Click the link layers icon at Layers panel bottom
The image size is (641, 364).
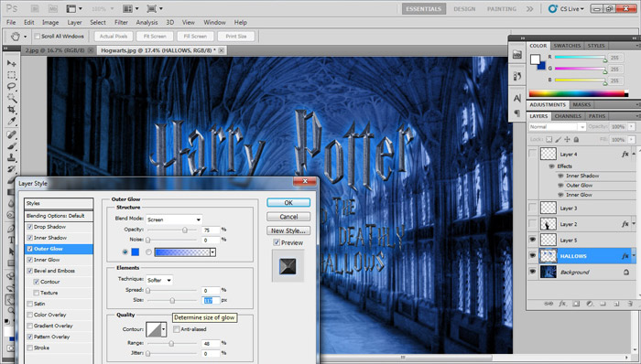pos(549,304)
